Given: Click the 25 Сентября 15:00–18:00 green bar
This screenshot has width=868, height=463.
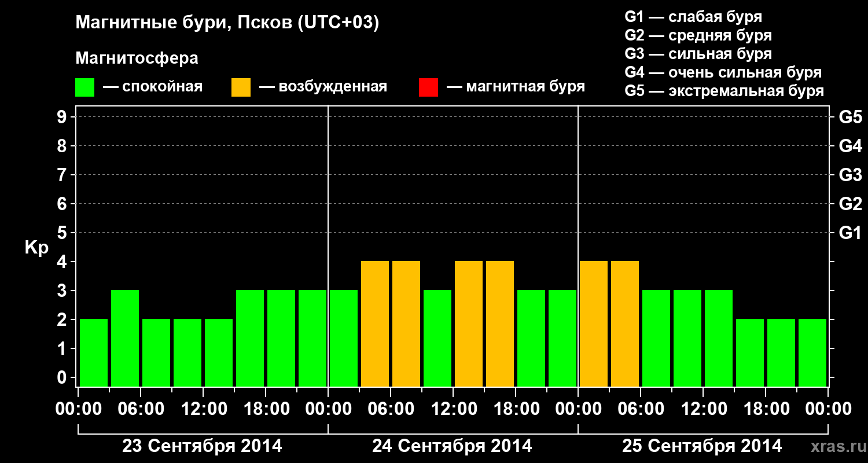Looking at the screenshot, I should pos(750,352).
